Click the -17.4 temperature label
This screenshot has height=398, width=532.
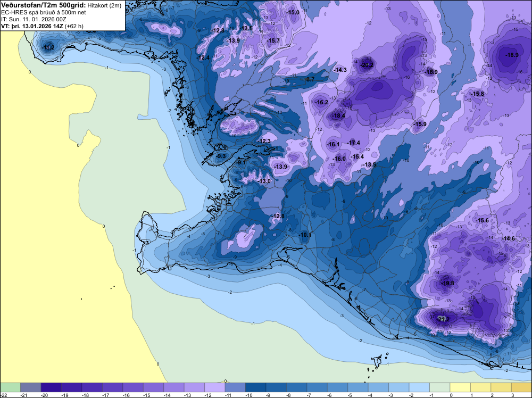click(354, 143)
